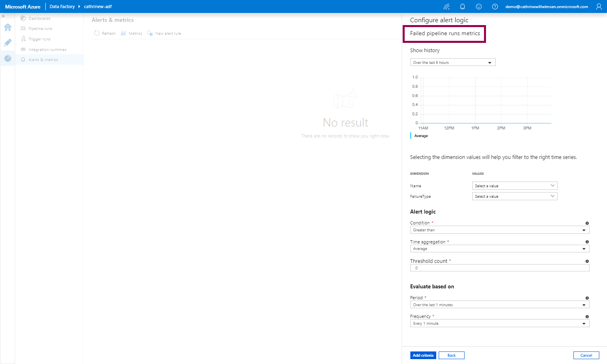This screenshot has height=364, width=607.
Task: Open the notifications bell icon
Action: pos(463,6)
